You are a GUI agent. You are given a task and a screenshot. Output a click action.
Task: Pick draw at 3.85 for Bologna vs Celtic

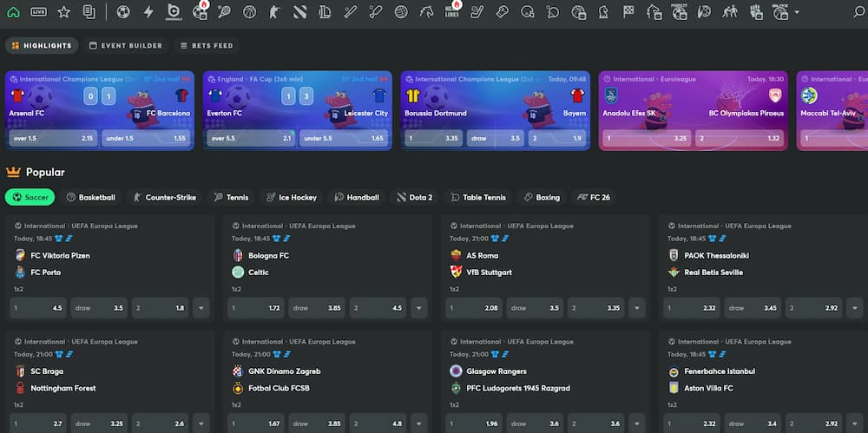(317, 308)
